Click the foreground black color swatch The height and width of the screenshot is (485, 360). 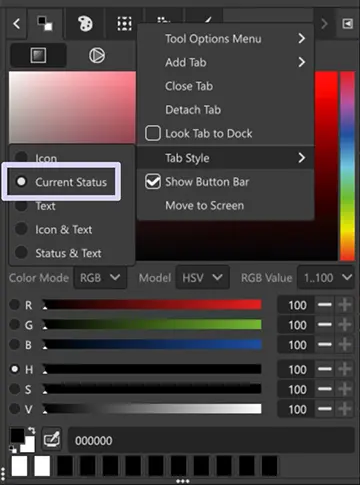[17, 435]
